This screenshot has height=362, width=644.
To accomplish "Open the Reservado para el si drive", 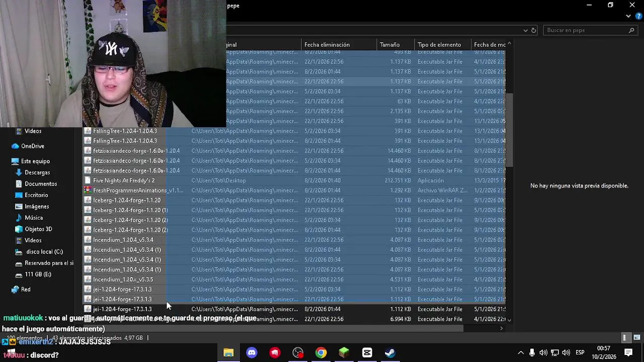I will [x=49, y=263].
